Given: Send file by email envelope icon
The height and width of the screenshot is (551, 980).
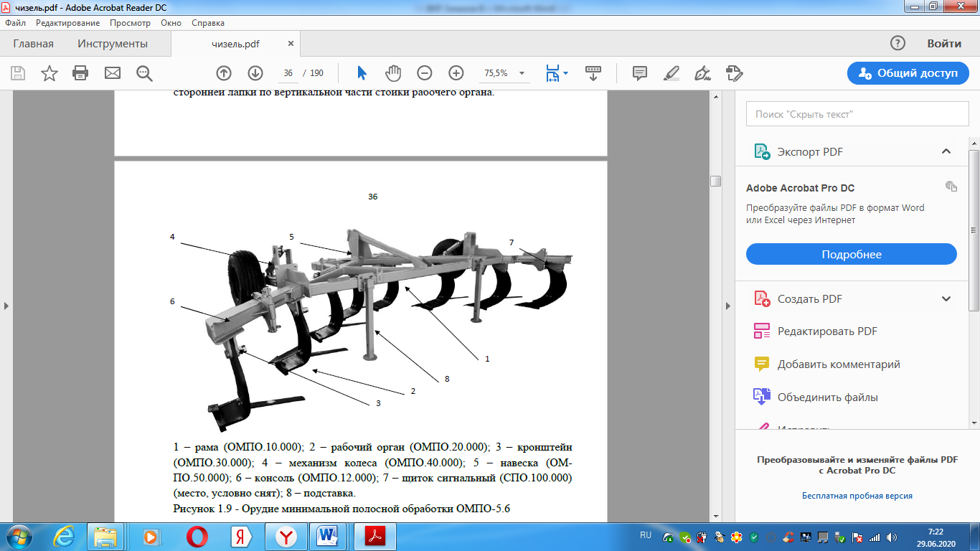Looking at the screenshot, I should (113, 73).
